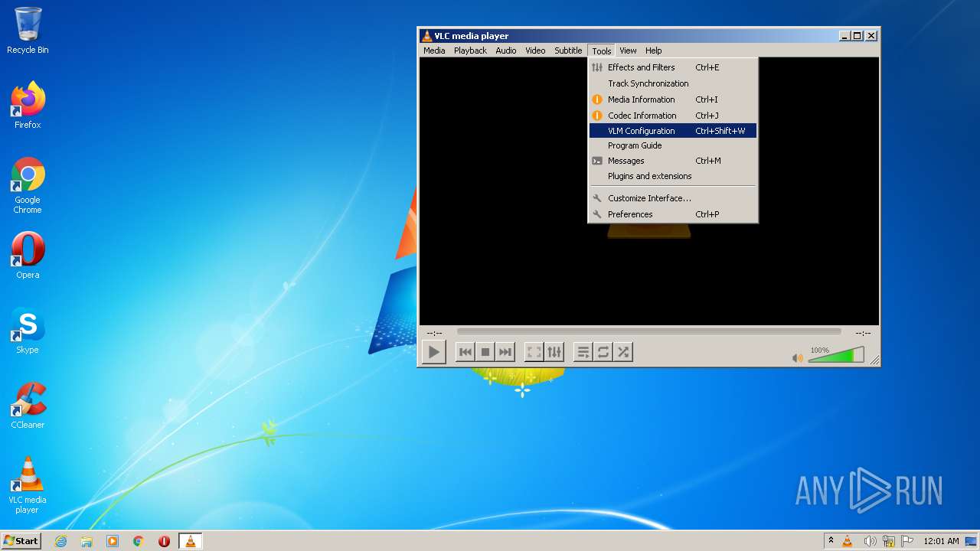Open network tray icon
The height and width of the screenshot is (551, 980).
pyautogui.click(x=889, y=541)
